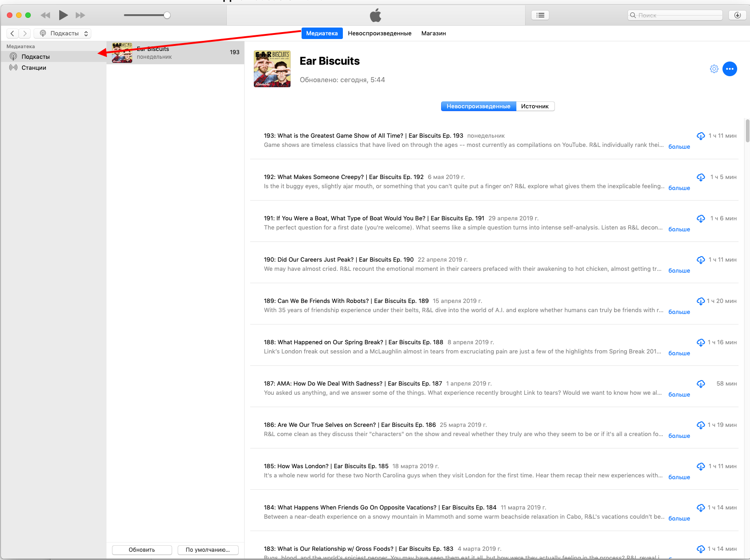The width and height of the screenshot is (750, 560).
Task: Open the Up Next list view icon
Action: (540, 15)
